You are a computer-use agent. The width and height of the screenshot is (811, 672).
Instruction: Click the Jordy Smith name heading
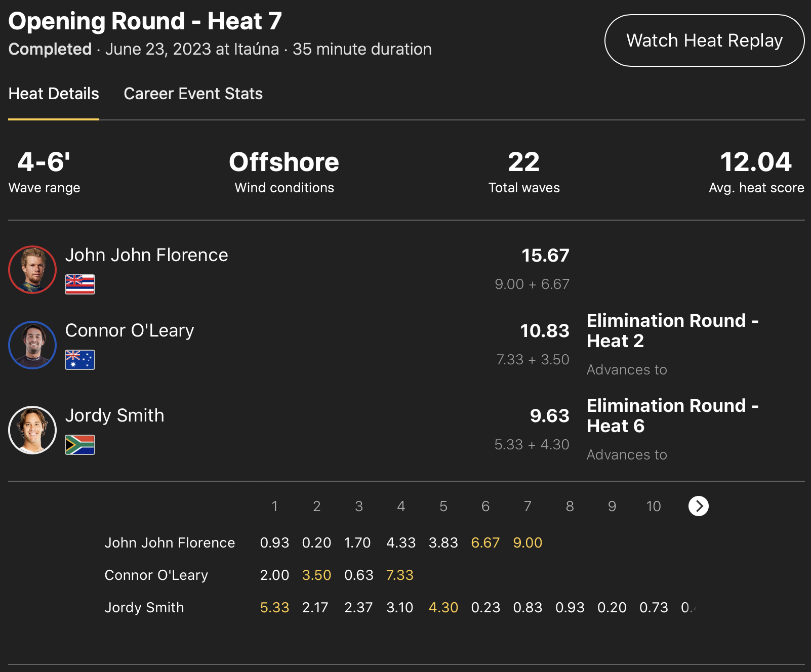tap(115, 415)
